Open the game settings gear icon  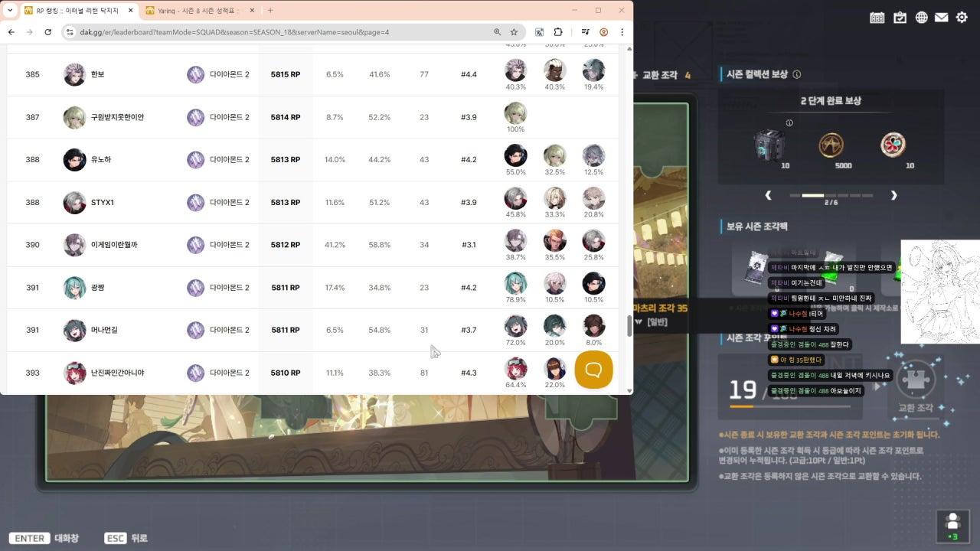962,18
